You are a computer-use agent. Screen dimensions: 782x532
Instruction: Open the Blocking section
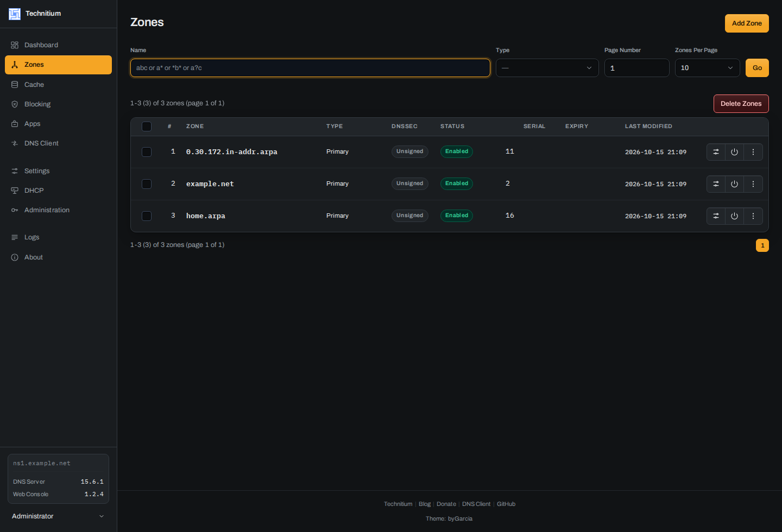click(x=58, y=104)
